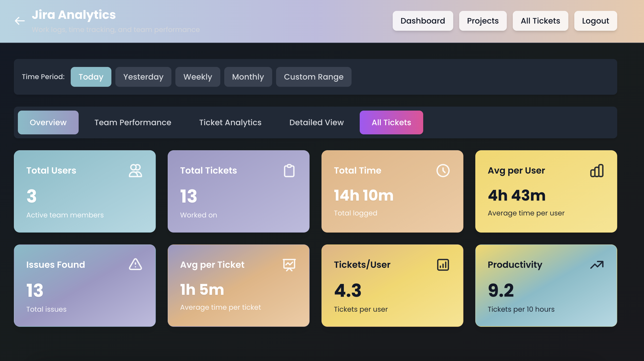Select the Weekly time period
This screenshot has height=361, width=644.
[197, 77]
